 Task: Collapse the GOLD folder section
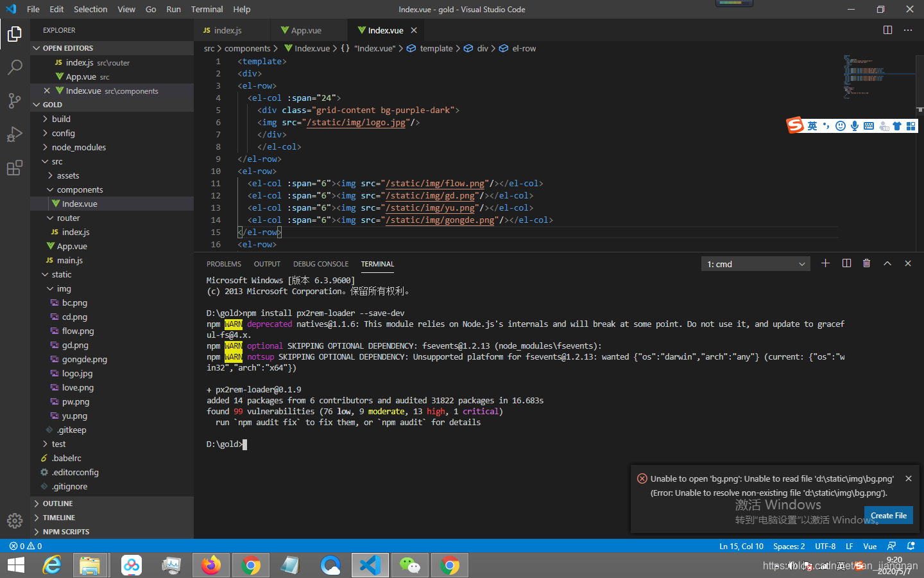[x=112, y=105]
